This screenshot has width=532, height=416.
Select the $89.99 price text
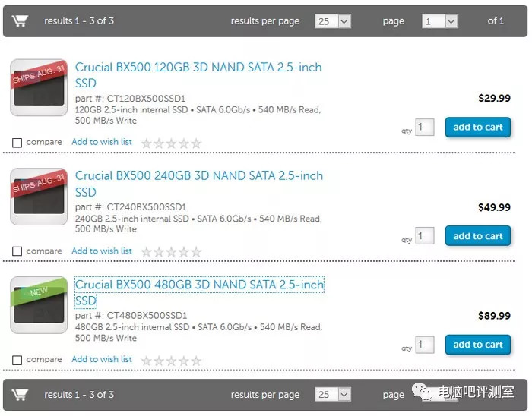coord(494,316)
